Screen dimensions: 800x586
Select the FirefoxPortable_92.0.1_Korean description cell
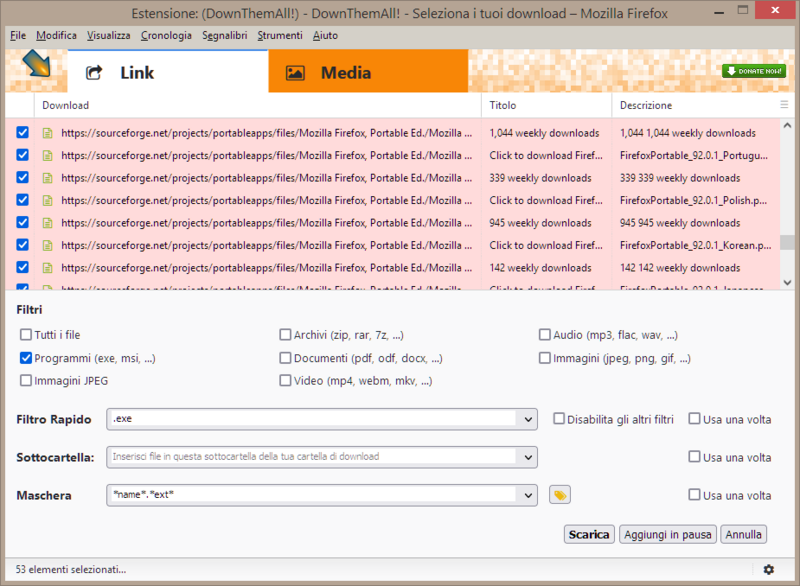(695, 245)
